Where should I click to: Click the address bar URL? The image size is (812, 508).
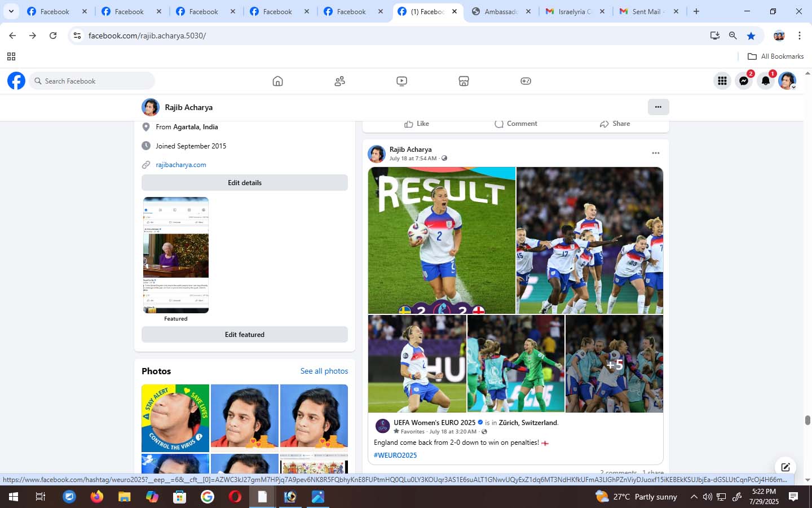[147, 36]
